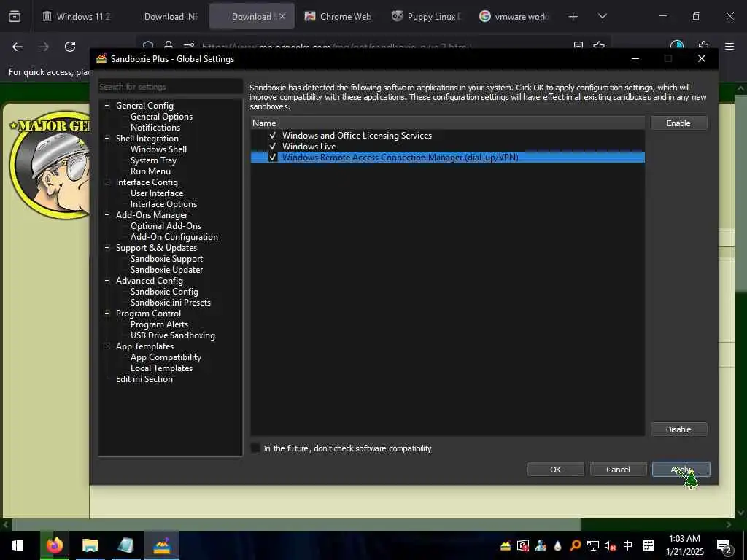Viewport: 747px width, 560px height.
Task: Click the Apply button
Action: 681,469
